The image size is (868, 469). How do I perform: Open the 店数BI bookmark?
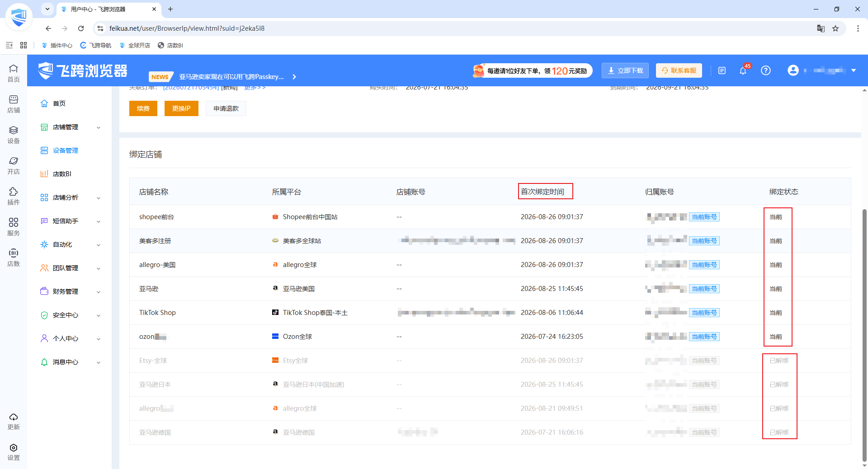tap(170, 45)
